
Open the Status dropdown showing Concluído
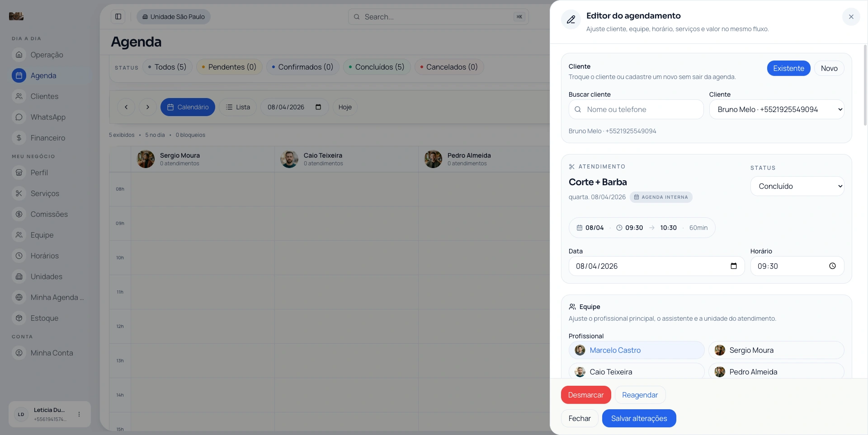797,186
